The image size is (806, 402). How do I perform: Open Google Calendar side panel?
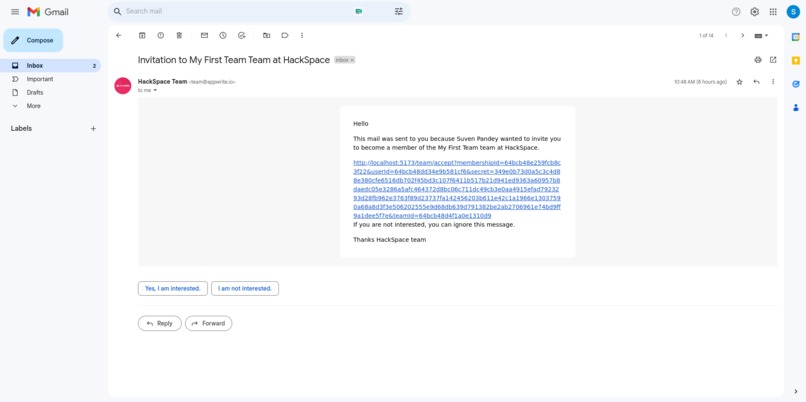[x=796, y=36]
